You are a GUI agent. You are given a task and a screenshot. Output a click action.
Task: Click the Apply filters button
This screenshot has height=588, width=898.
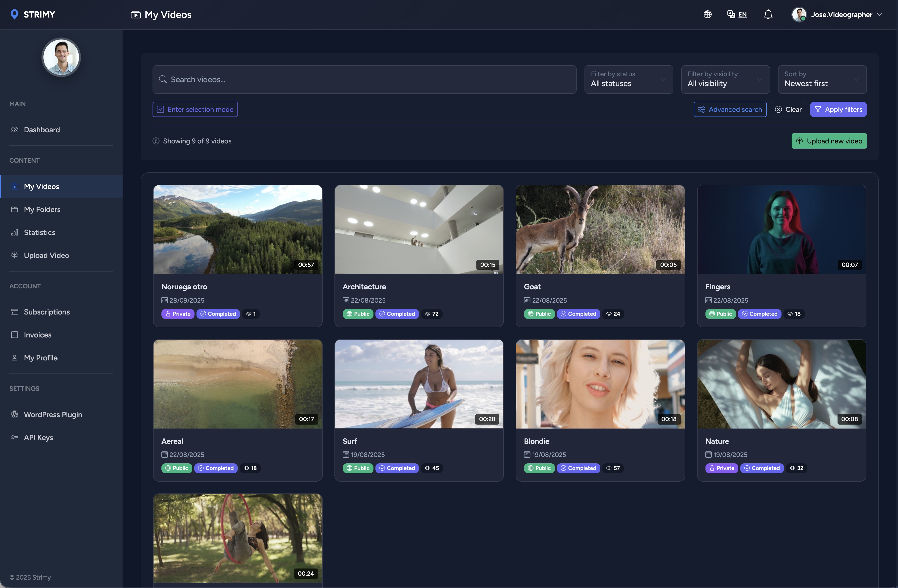coord(838,109)
